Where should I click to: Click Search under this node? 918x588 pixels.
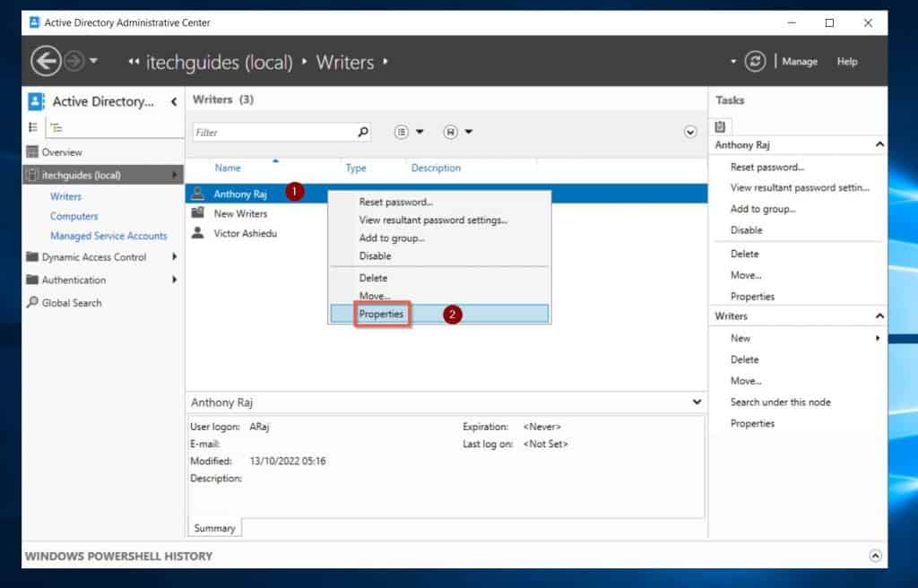tap(781, 402)
